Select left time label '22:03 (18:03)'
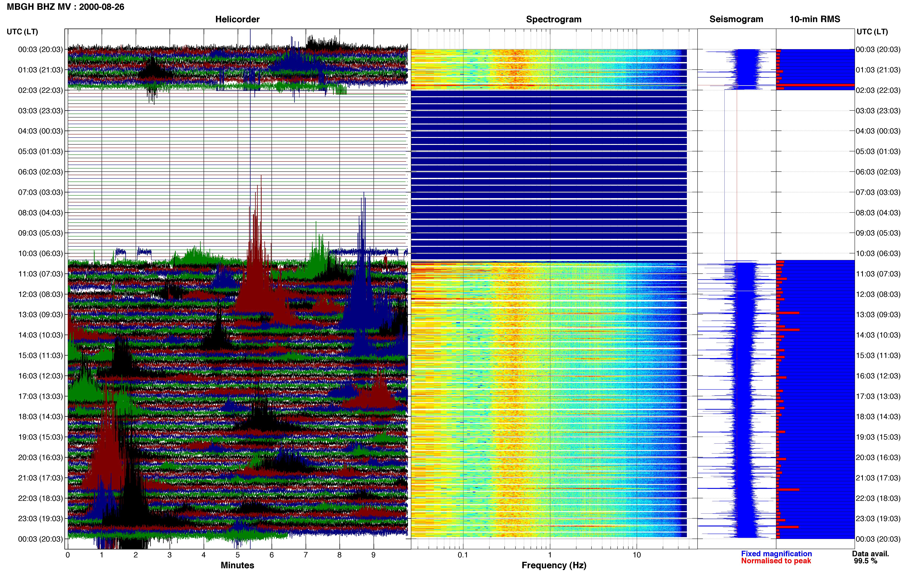 40,498
